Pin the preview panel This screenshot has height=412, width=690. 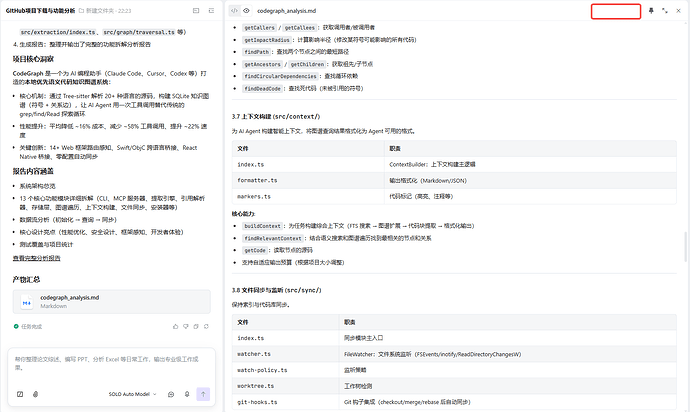[x=651, y=11]
